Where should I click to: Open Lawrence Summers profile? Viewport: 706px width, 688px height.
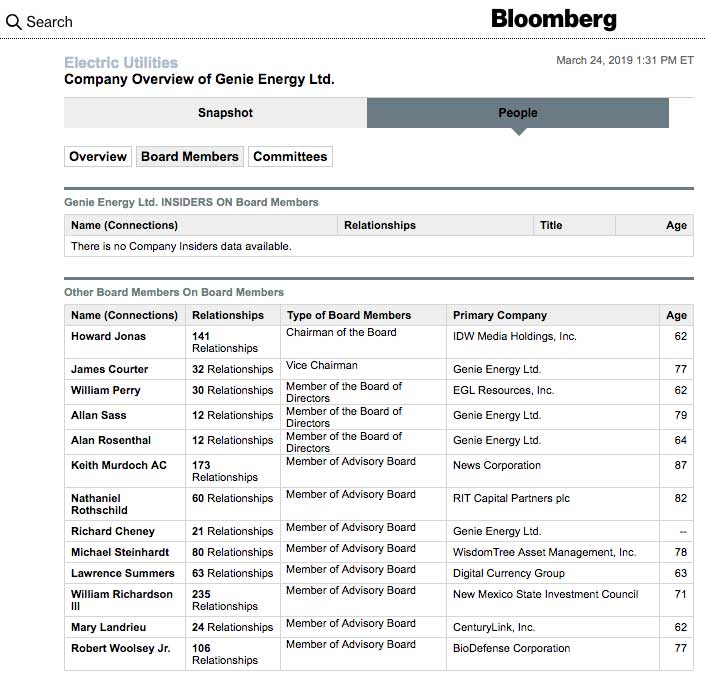(122, 573)
